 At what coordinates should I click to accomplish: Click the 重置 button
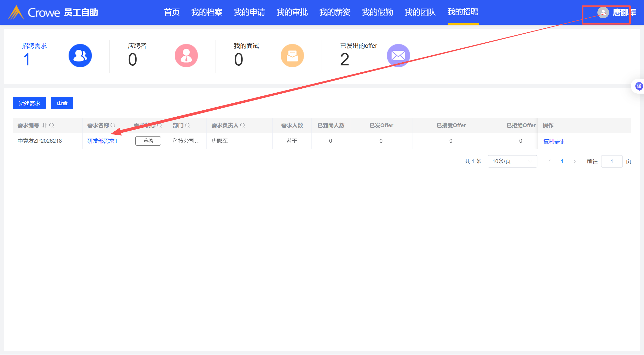coord(62,103)
